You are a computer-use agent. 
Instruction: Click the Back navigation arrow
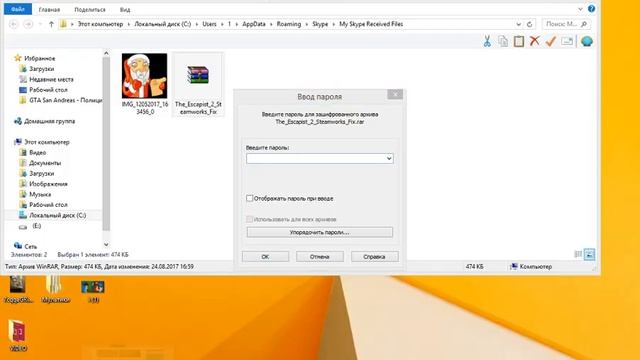pyautogui.click(x=13, y=24)
